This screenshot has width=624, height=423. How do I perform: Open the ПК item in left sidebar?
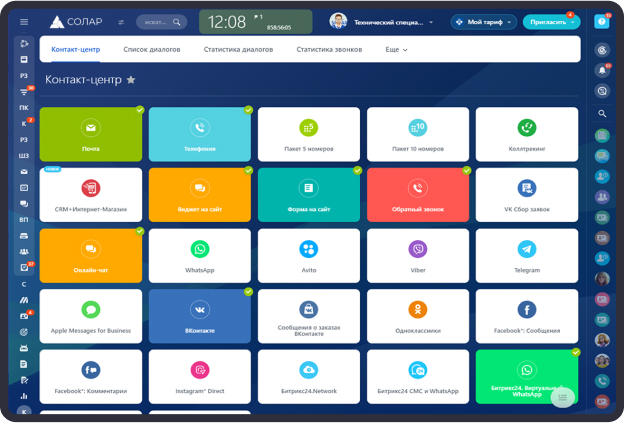[x=24, y=107]
